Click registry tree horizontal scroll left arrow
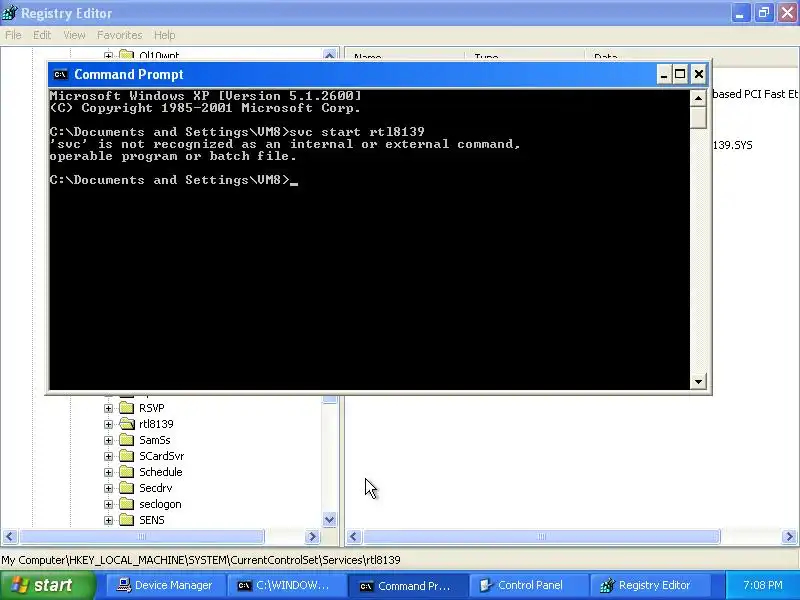 click(10, 537)
